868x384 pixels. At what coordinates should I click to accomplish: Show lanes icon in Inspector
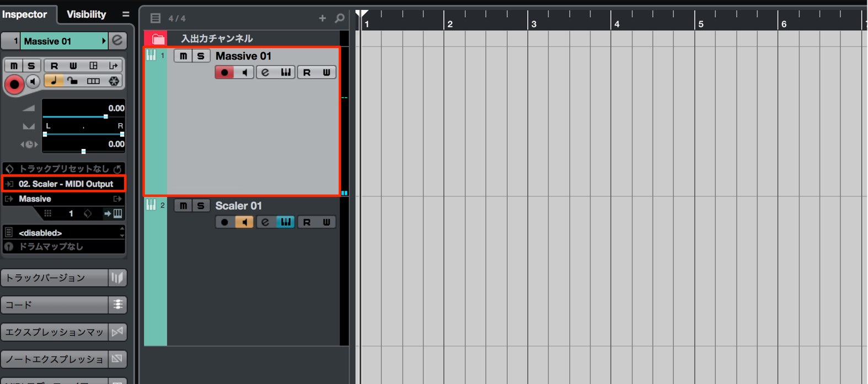93,81
